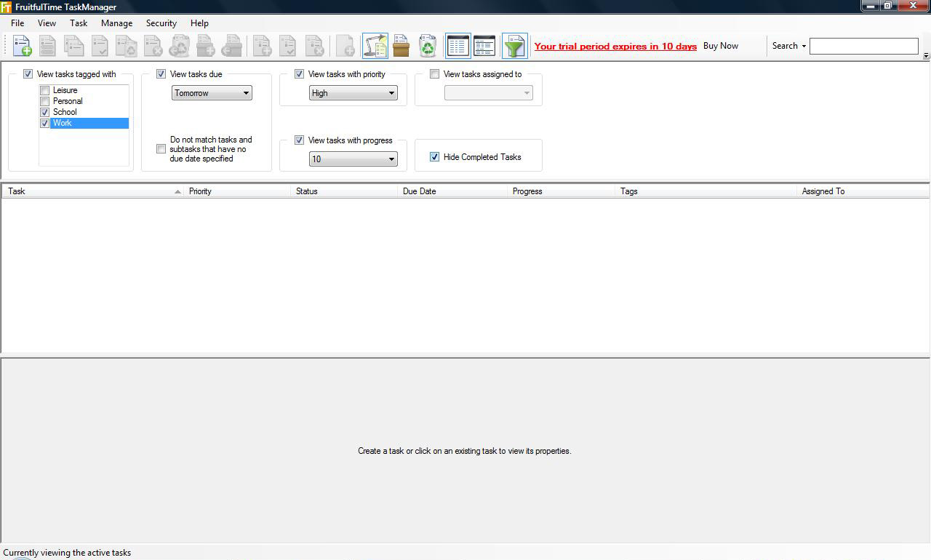This screenshot has height=560, width=931.
Task: Sort by the Status column header
Action: click(344, 191)
